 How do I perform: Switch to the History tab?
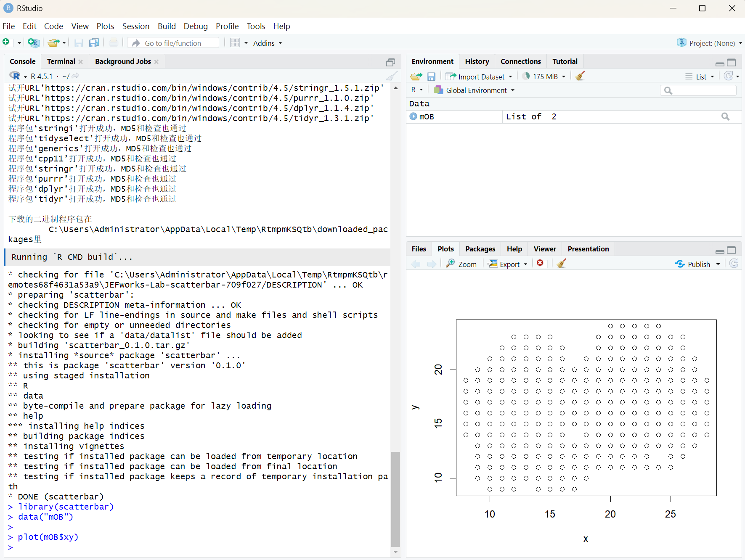pyautogui.click(x=477, y=61)
